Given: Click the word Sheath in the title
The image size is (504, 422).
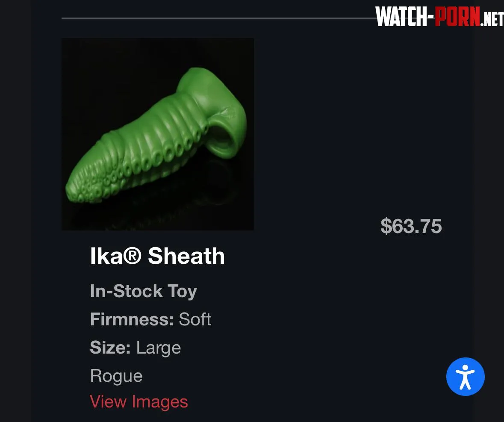Looking at the screenshot, I should (x=186, y=256).
